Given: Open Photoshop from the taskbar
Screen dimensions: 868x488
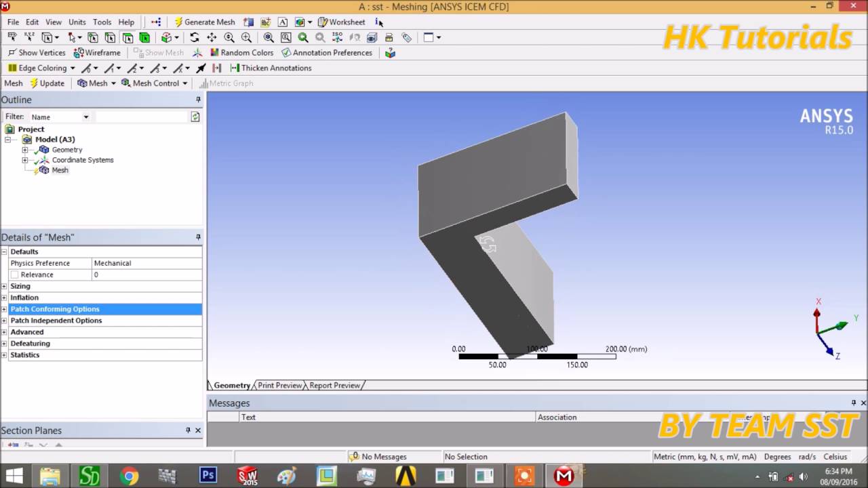Looking at the screenshot, I should click(x=208, y=476).
